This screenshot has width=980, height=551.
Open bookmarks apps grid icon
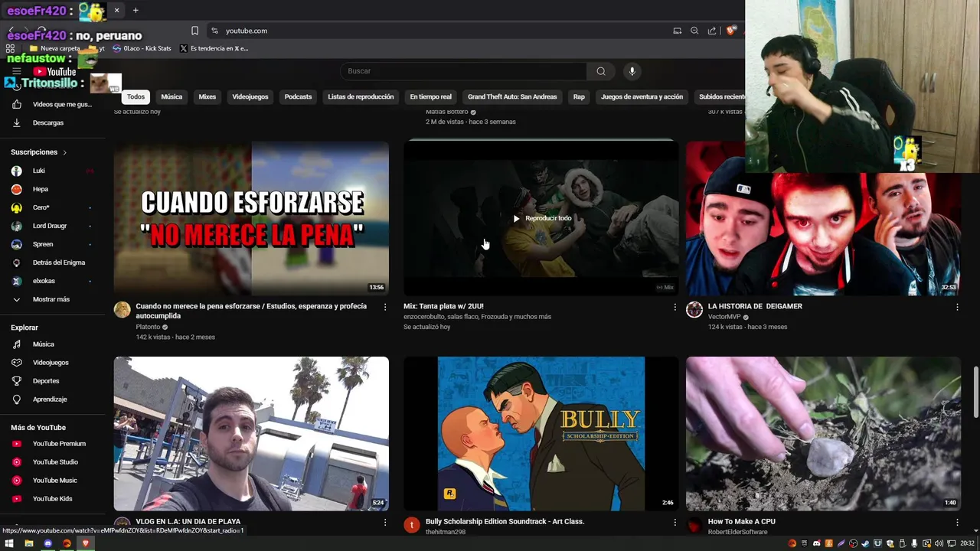tap(11, 48)
